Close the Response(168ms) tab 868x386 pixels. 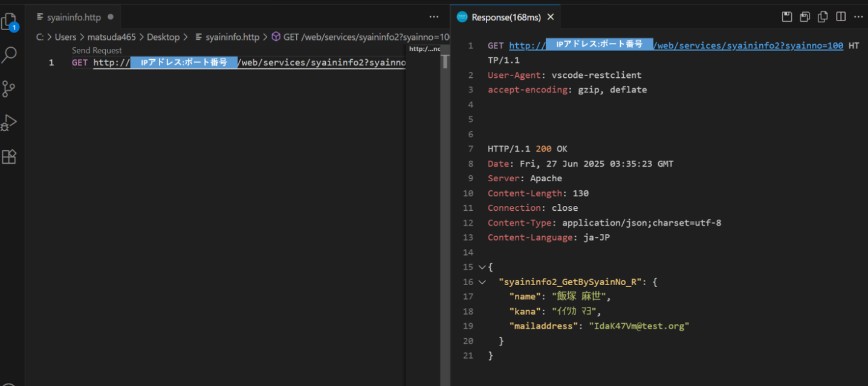(551, 18)
